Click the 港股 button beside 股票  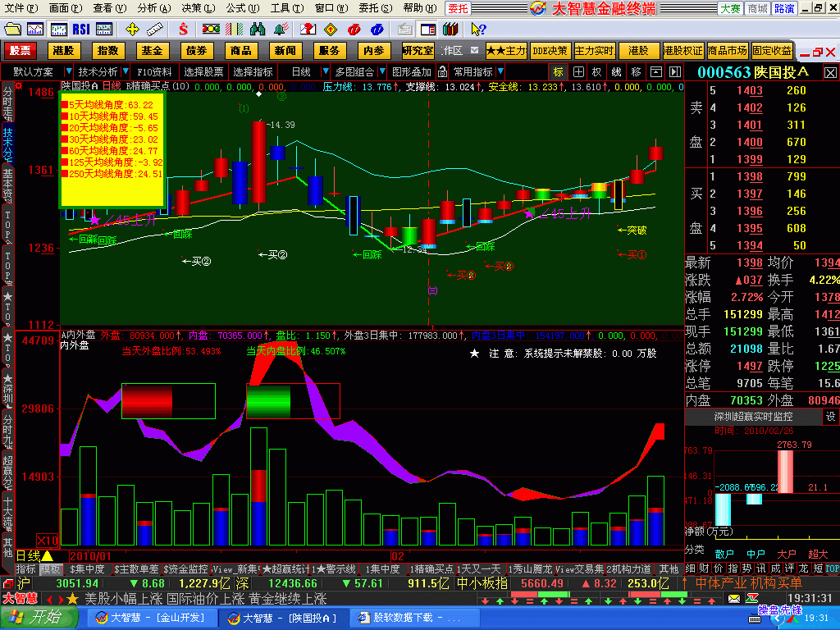[x=63, y=50]
